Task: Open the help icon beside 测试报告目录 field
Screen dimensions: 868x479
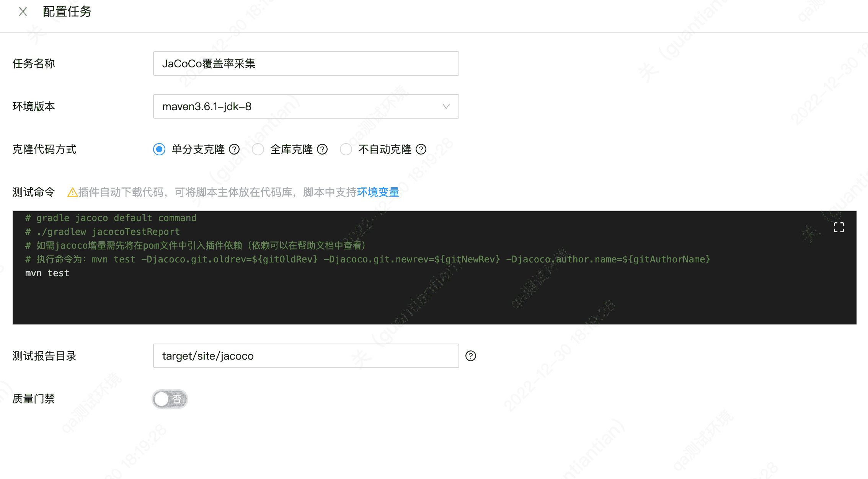Action: (471, 356)
